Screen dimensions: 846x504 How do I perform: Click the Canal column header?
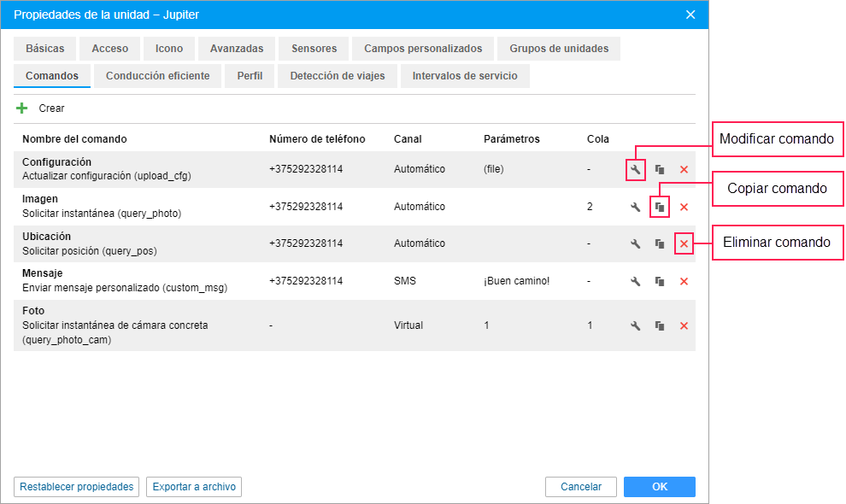click(x=408, y=139)
